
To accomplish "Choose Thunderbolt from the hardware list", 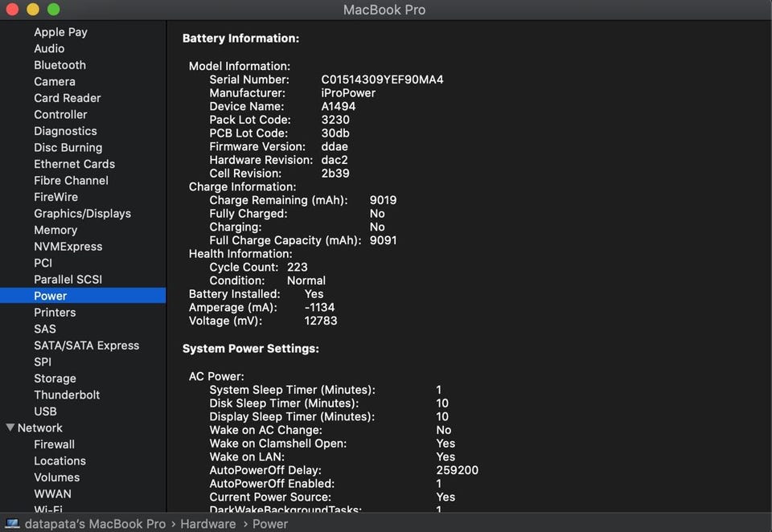I will (67, 395).
